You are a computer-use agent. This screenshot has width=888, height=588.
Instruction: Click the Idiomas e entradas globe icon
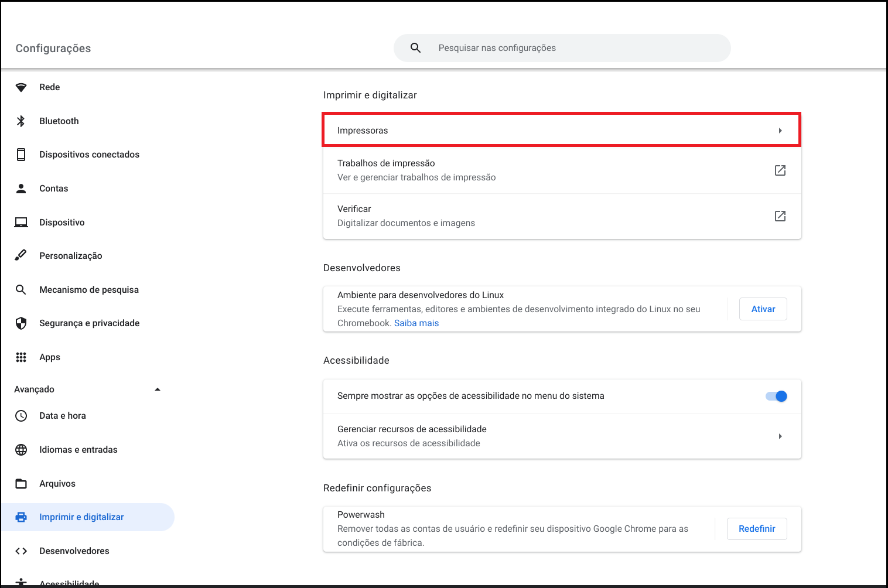click(x=21, y=450)
